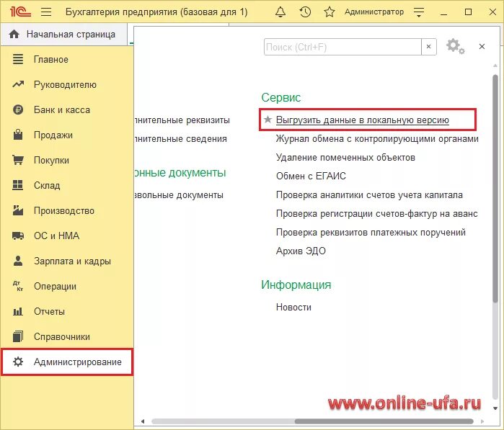Open favorites star in title bar
The width and height of the screenshot is (504, 430).
(x=329, y=12)
